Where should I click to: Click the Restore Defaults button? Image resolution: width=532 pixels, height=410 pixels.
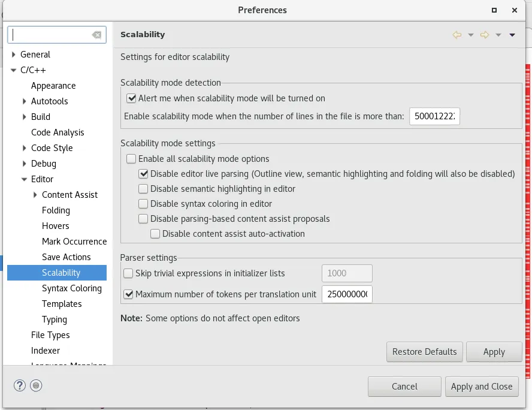tap(424, 352)
